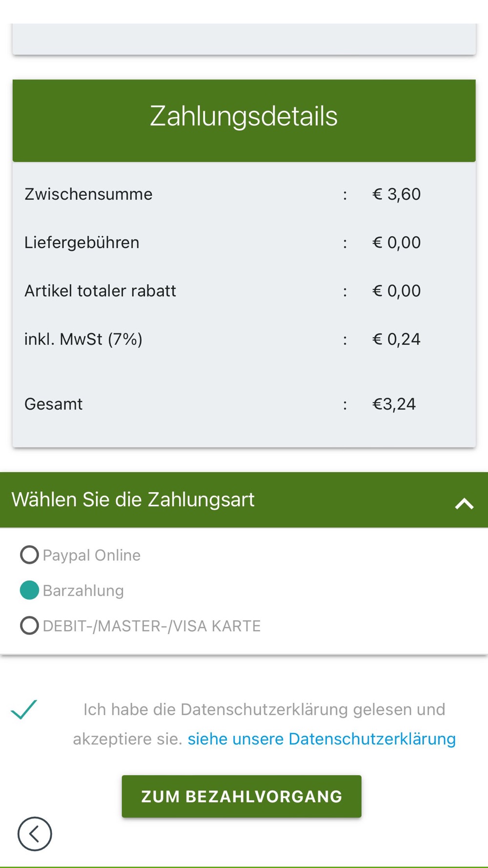Click the inkl. MwSt (7%) row
488x868 pixels.
(244, 339)
